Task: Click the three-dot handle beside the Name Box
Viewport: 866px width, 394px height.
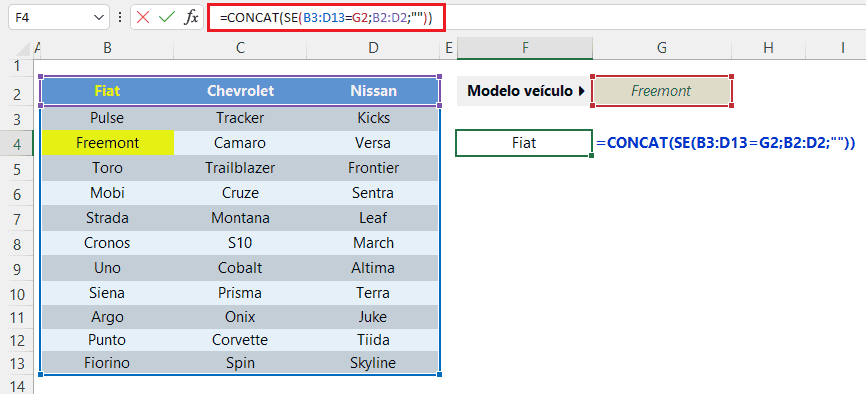Action: [x=120, y=18]
